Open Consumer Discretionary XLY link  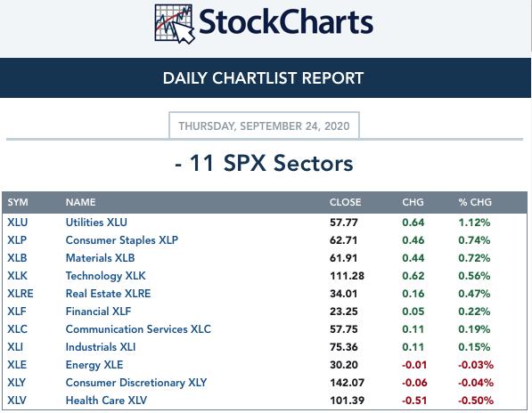136,383
